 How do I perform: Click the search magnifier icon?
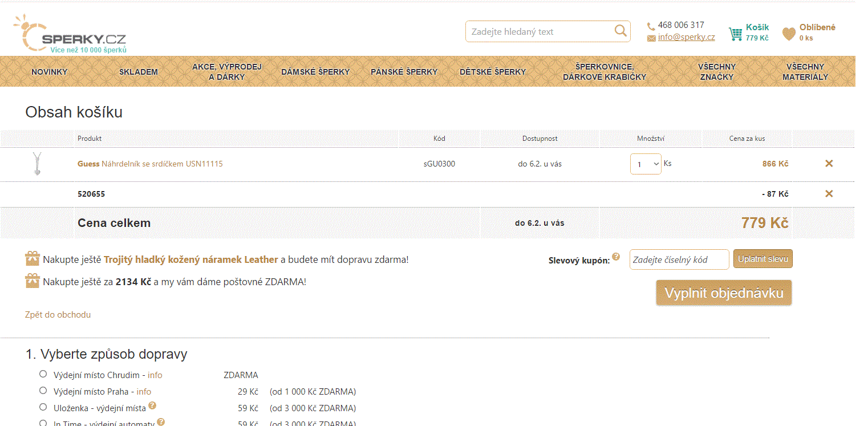coord(620,31)
